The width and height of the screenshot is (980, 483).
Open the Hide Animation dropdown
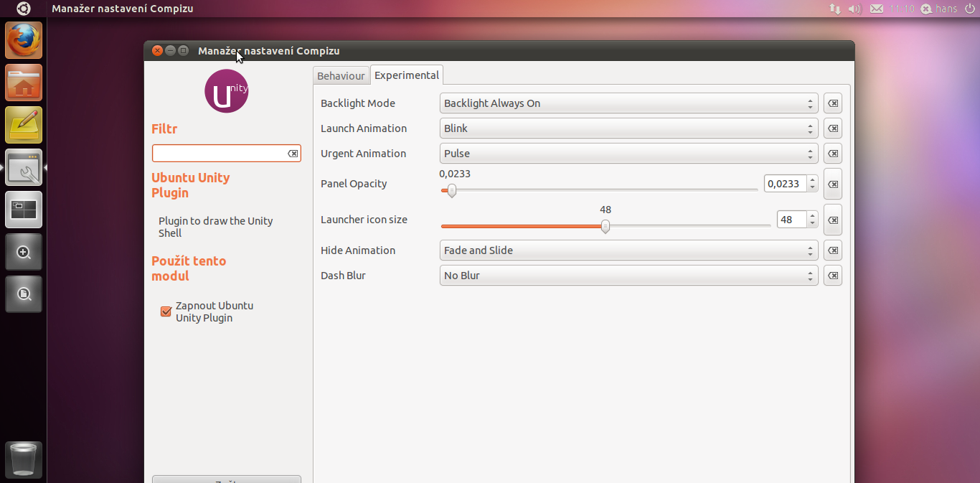click(x=628, y=250)
